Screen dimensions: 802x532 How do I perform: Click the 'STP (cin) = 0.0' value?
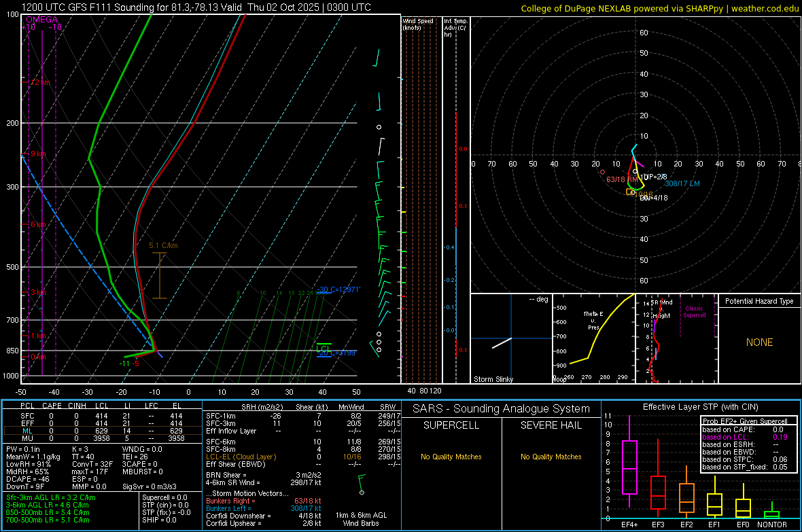(x=165, y=505)
